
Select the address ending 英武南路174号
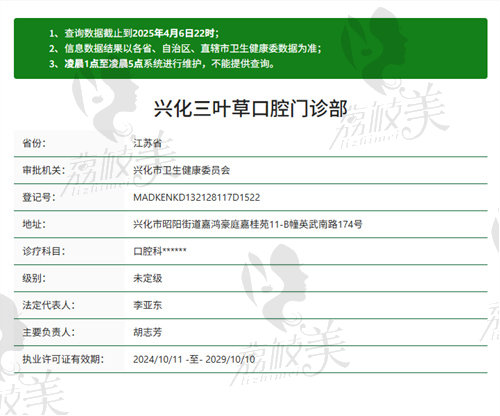coord(248,224)
